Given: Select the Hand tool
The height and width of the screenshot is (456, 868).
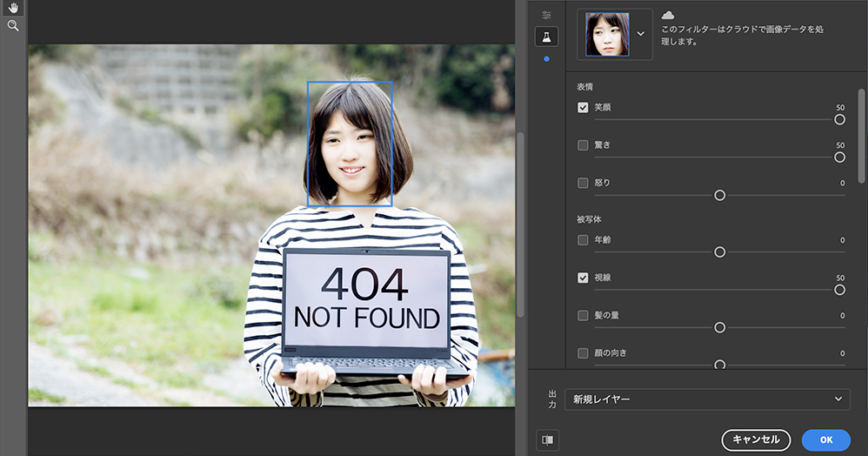Looking at the screenshot, I should [x=13, y=8].
